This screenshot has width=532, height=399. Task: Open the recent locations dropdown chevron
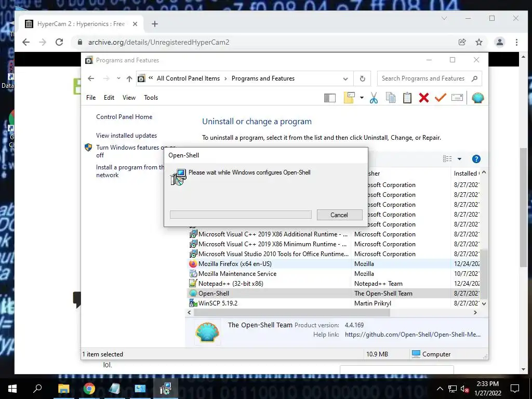[x=118, y=78]
